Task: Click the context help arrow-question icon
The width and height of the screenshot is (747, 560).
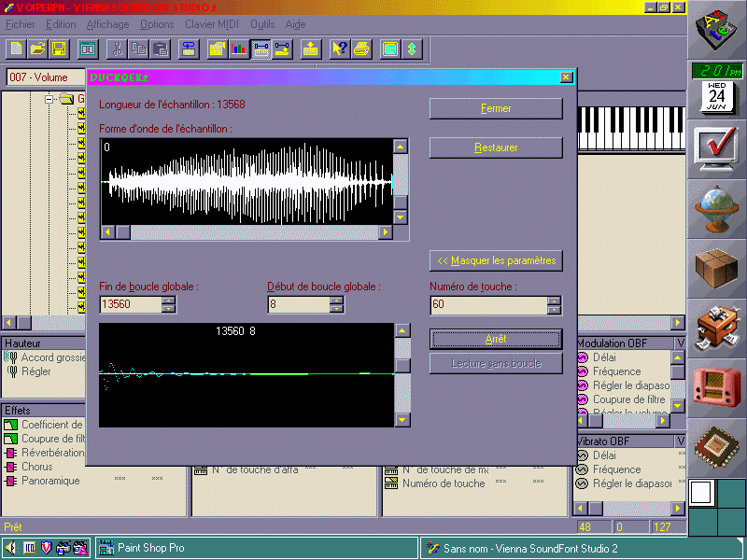Action: point(340,49)
